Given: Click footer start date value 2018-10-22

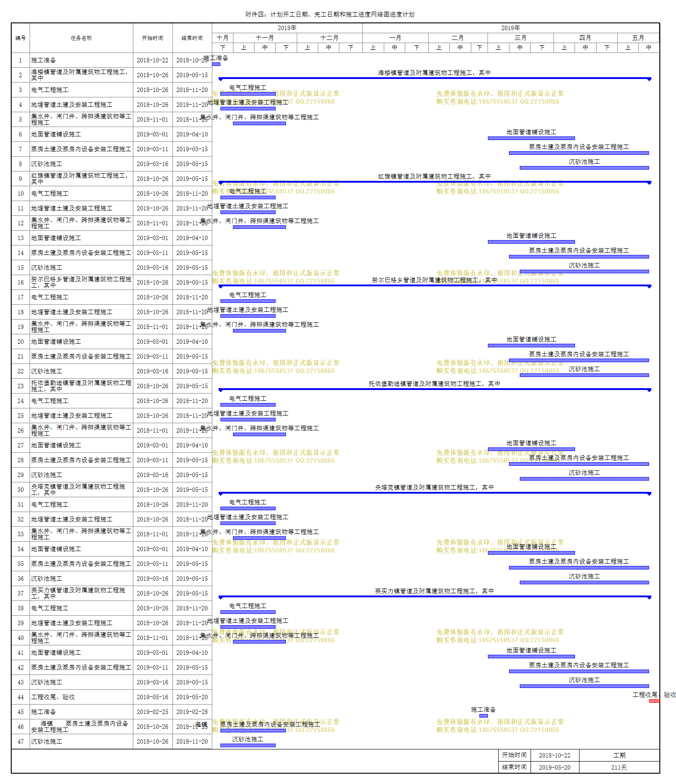Looking at the screenshot, I should pos(555,755).
